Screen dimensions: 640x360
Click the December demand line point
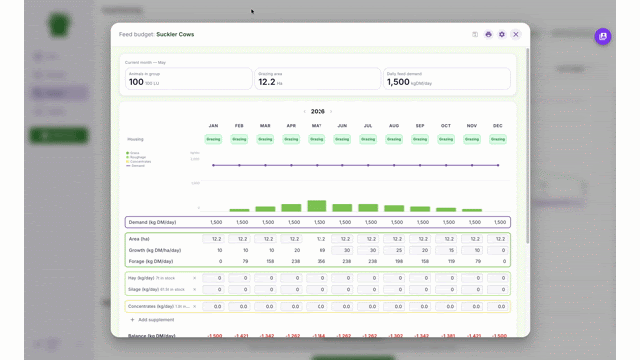point(498,165)
